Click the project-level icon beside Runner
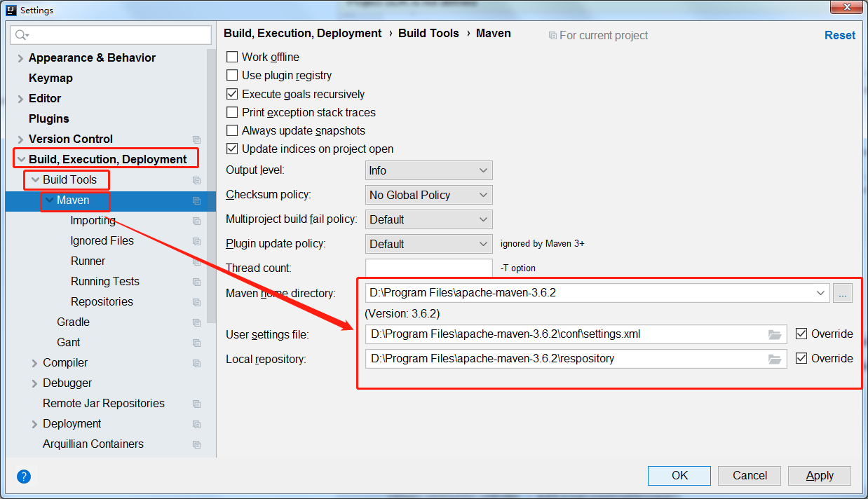Viewport: 868px width, 499px height. coord(196,261)
